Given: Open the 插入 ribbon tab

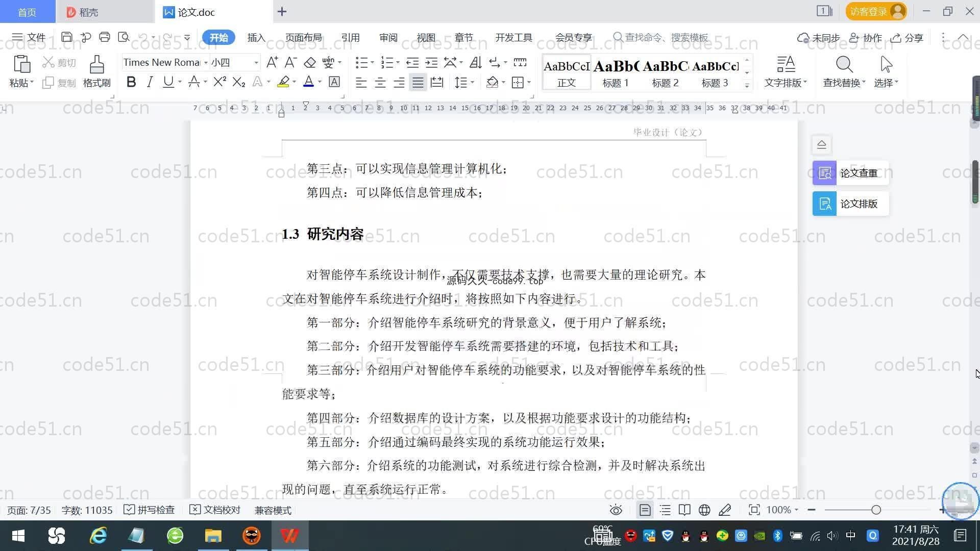Looking at the screenshot, I should click(256, 37).
